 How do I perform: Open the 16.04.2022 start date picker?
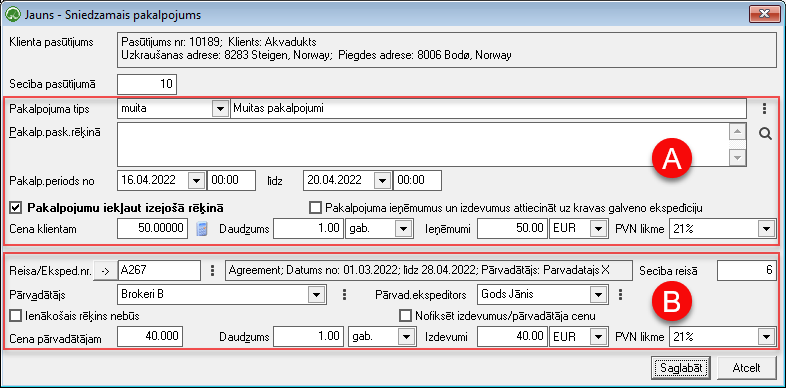coord(197,180)
